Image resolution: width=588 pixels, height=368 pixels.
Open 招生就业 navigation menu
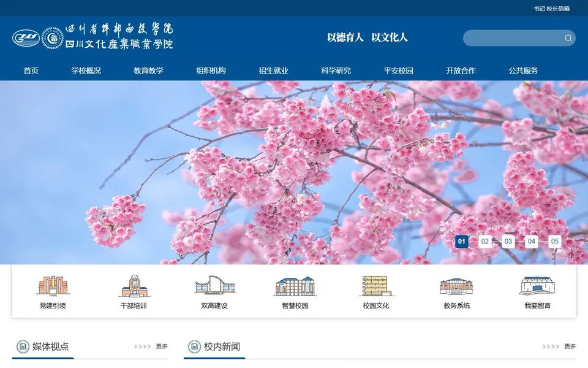tap(273, 71)
